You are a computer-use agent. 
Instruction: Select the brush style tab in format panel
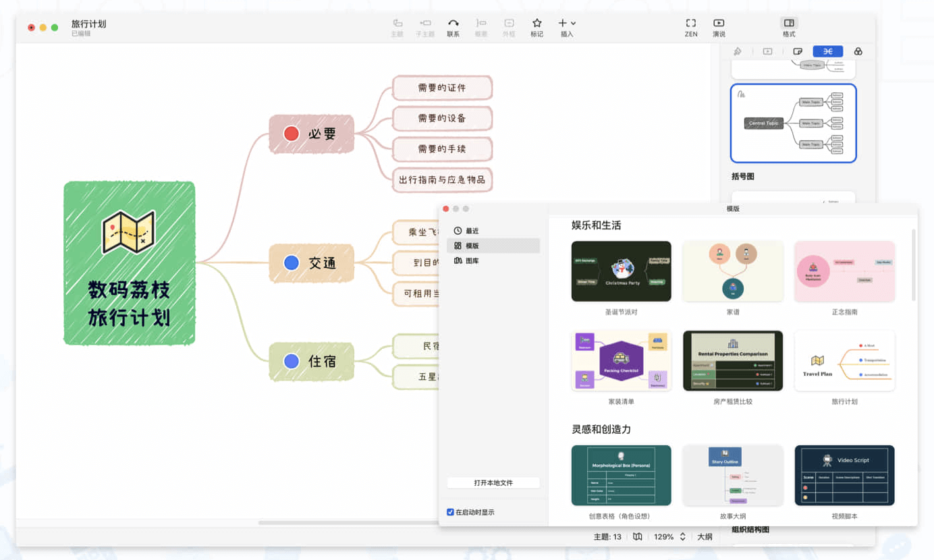738,51
